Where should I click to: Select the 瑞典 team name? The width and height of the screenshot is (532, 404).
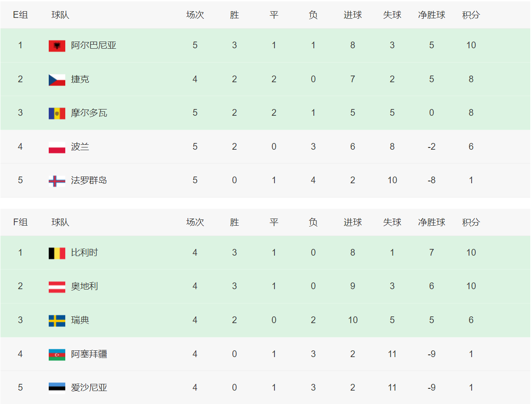tap(80, 320)
